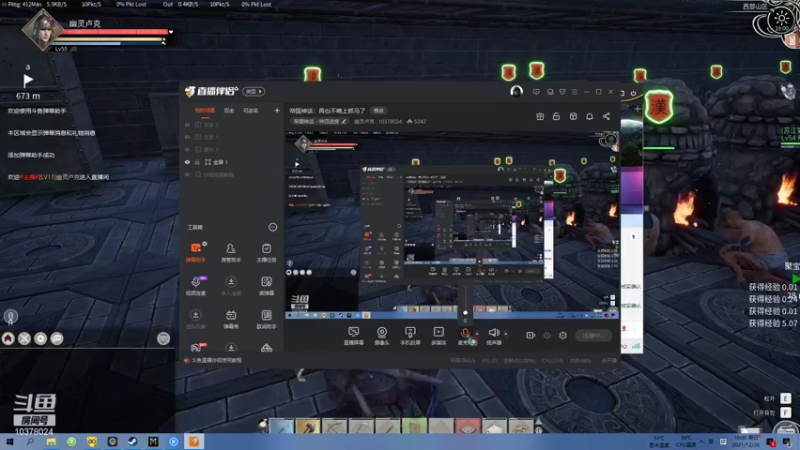This screenshot has width=800, height=450.
Task: Click the user avatar in companion title bar
Action: [x=516, y=91]
